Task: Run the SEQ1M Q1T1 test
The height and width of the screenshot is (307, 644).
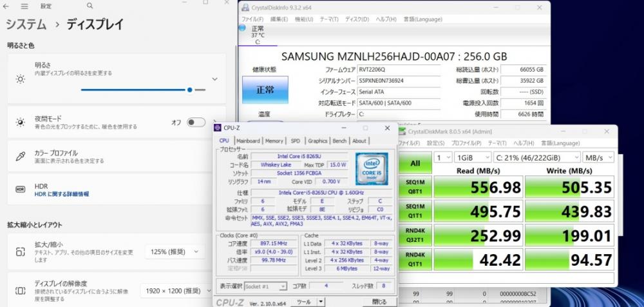Action: point(415,212)
